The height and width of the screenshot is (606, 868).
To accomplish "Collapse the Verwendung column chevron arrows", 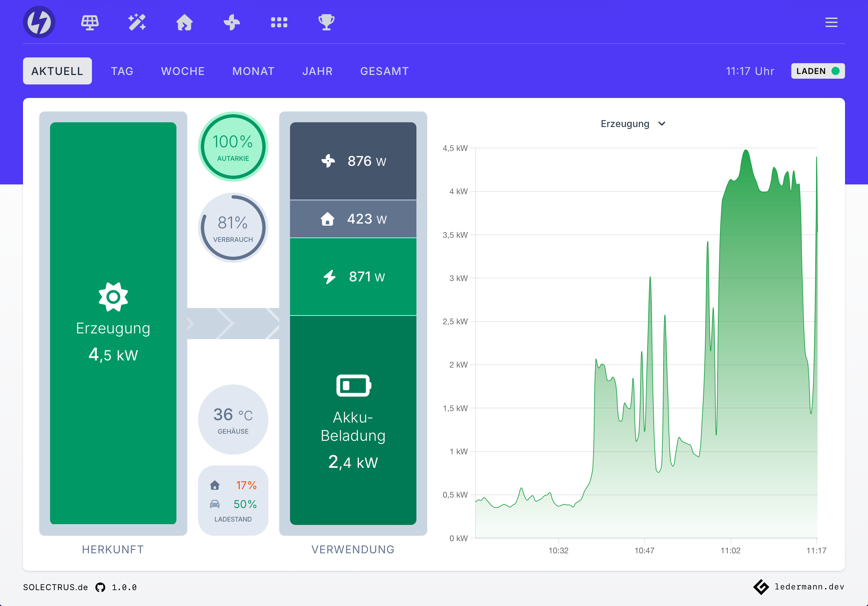I will point(233,322).
